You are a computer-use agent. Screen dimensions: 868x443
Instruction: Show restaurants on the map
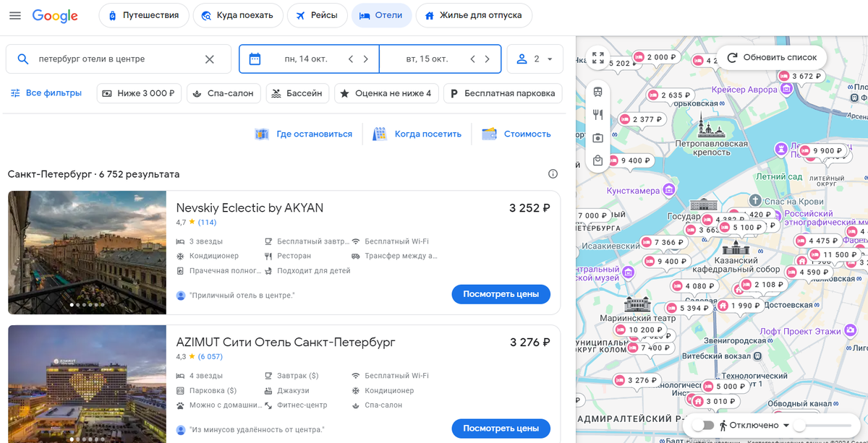point(597,113)
